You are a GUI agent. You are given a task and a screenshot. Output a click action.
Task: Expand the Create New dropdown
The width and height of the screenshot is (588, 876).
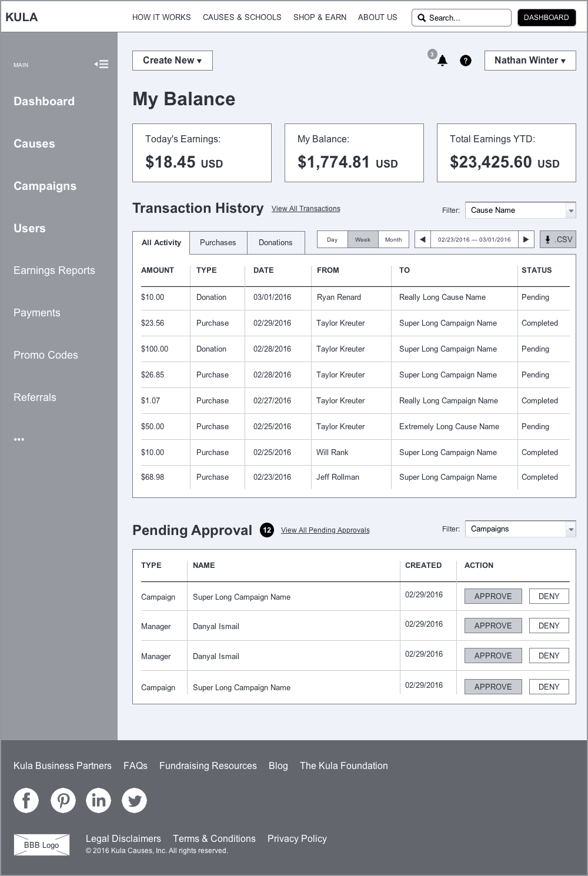click(172, 61)
